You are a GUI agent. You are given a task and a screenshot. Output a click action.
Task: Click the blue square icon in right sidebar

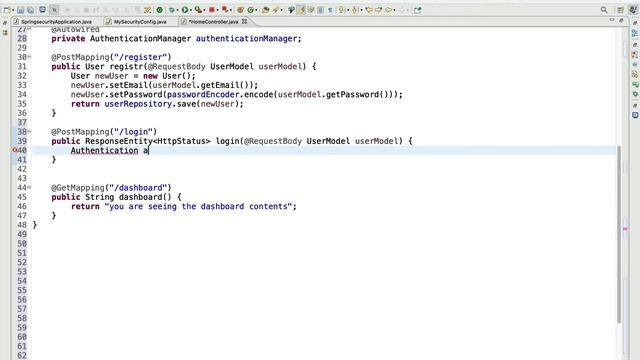(635, 115)
